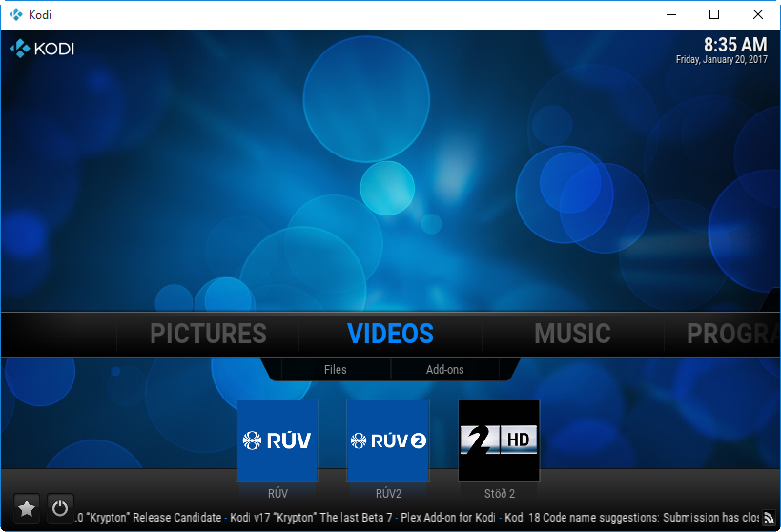Click the Friday, January 20, 2017 date text
The height and width of the screenshot is (532, 781).
point(721,60)
